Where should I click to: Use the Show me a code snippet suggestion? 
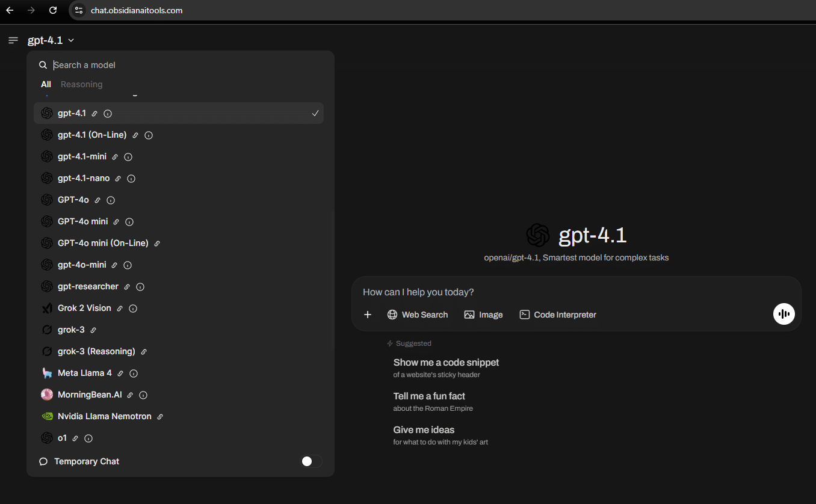[446, 367]
